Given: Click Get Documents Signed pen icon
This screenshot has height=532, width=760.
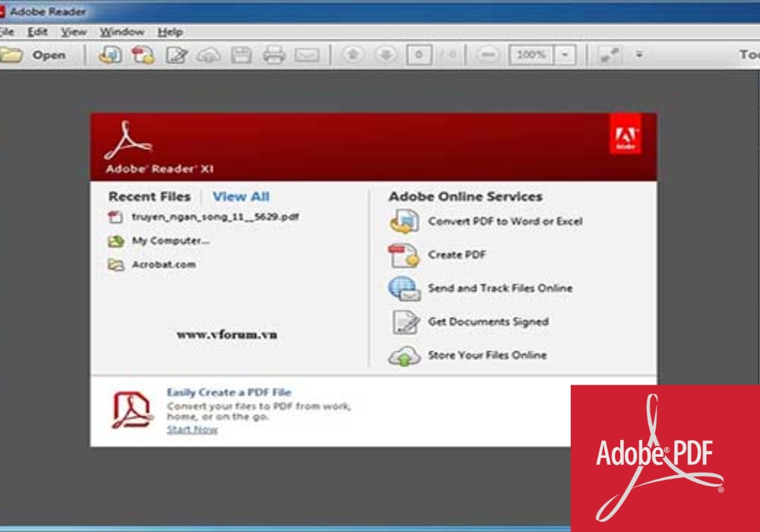Looking at the screenshot, I should 405,322.
